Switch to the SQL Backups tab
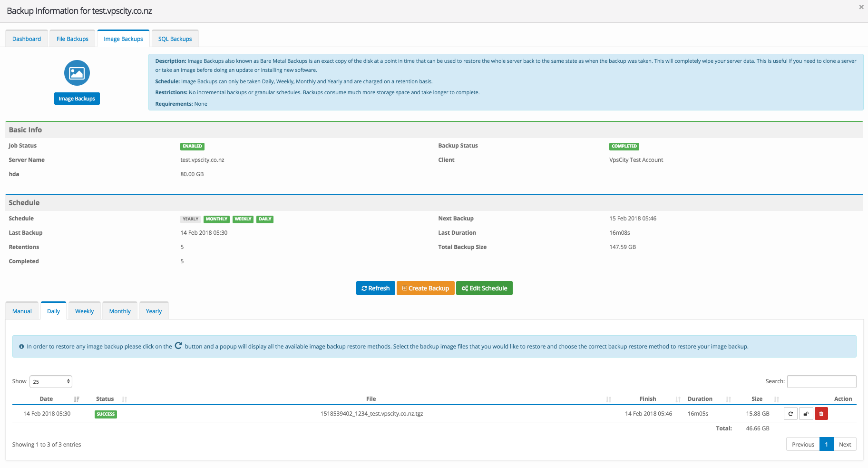This screenshot has width=868, height=468. 175,39
